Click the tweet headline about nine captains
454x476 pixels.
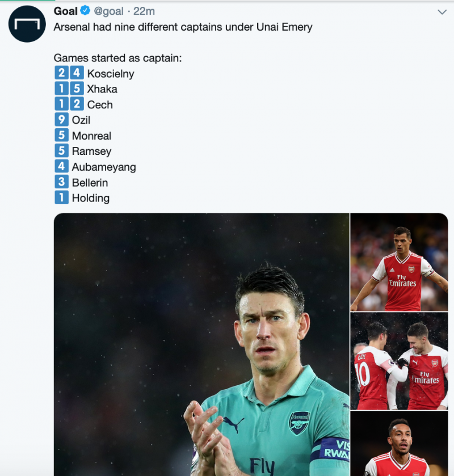(183, 27)
